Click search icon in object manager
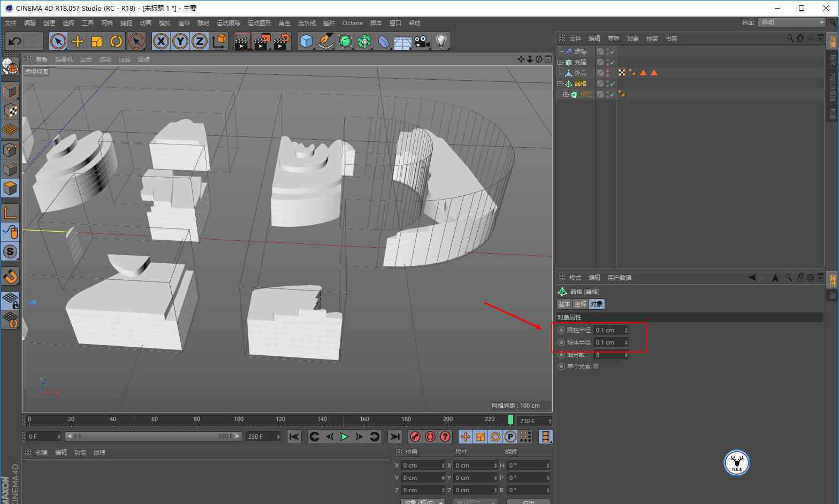This screenshot has height=504, width=839. point(790,38)
